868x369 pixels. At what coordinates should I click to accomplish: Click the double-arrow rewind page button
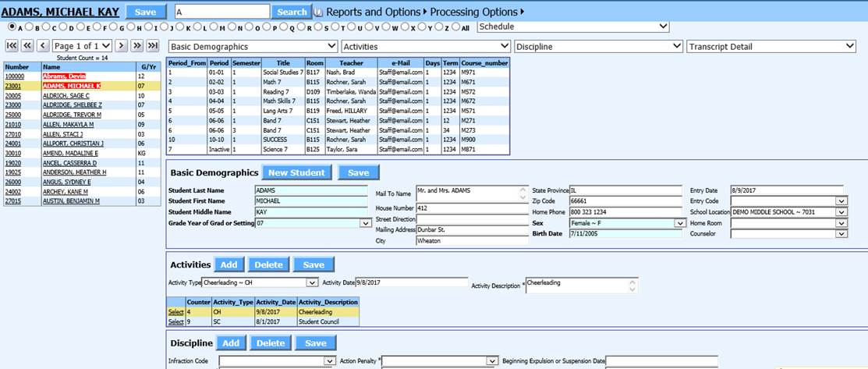click(27, 47)
